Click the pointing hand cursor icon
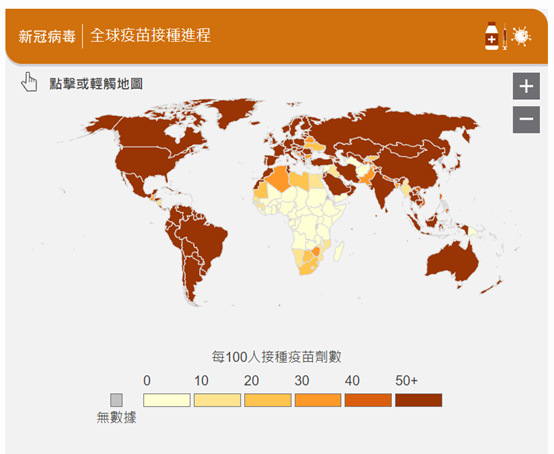Image resolution: width=554 pixels, height=454 pixels. pos(29,82)
